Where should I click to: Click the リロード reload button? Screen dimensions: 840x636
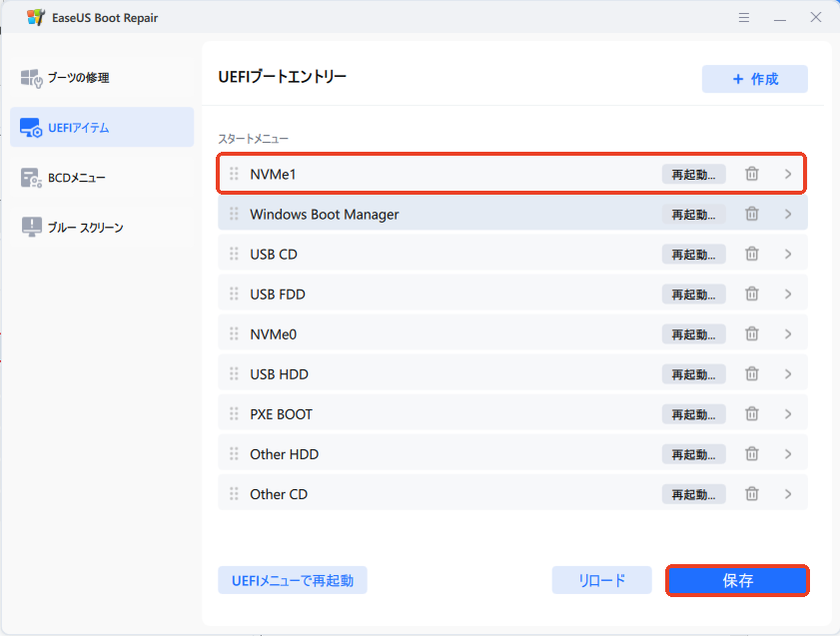pos(601,580)
